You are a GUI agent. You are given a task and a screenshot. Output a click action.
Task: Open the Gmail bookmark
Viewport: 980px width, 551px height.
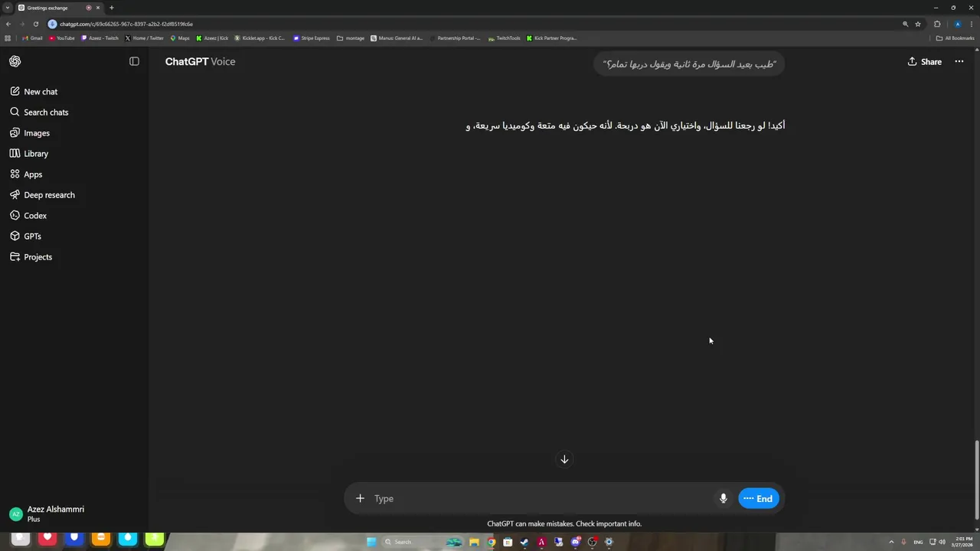coord(32,38)
